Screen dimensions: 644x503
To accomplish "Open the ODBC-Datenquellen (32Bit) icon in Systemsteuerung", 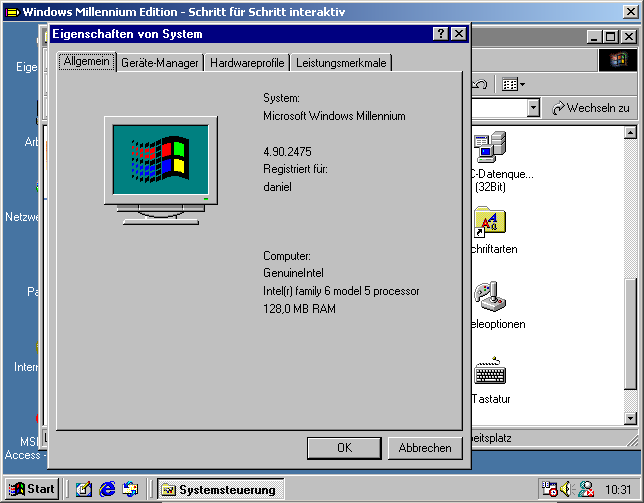I will (490, 147).
